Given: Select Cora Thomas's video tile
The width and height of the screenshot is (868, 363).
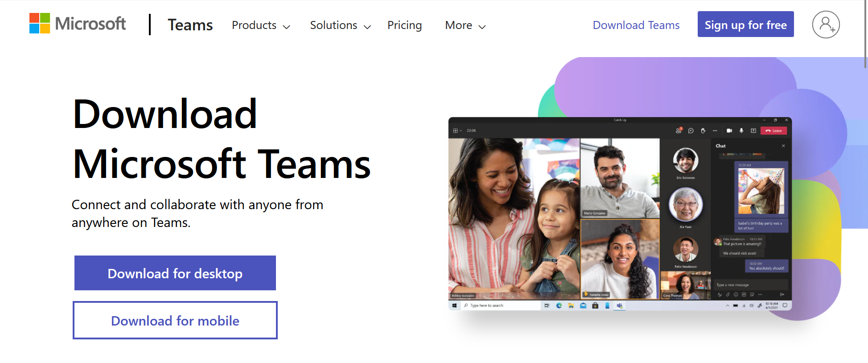Looking at the screenshot, I should coord(686,285).
